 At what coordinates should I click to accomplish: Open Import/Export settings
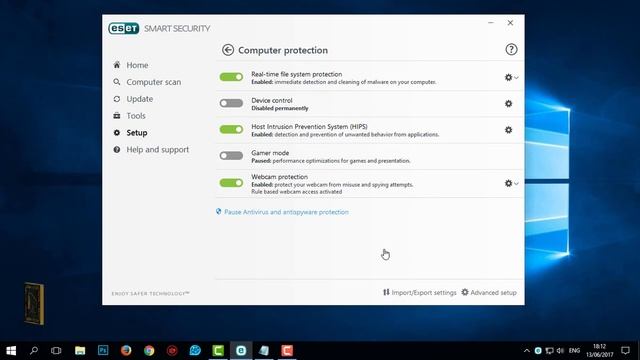tap(420, 292)
